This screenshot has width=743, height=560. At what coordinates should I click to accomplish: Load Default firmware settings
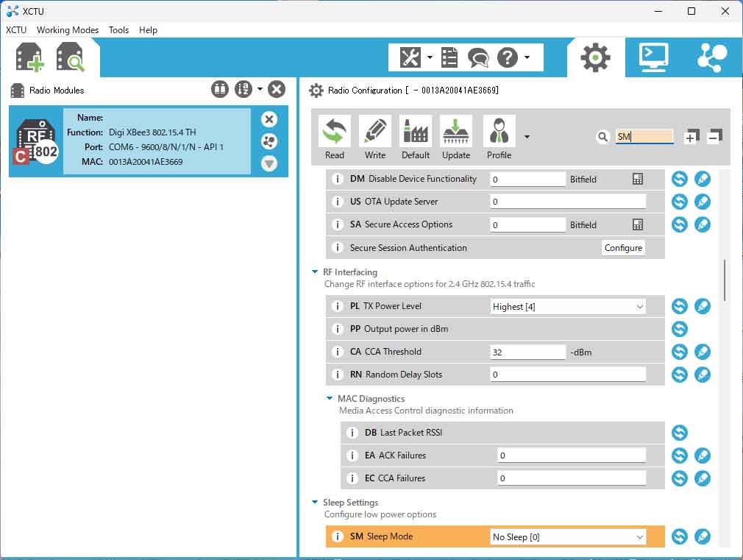click(416, 138)
